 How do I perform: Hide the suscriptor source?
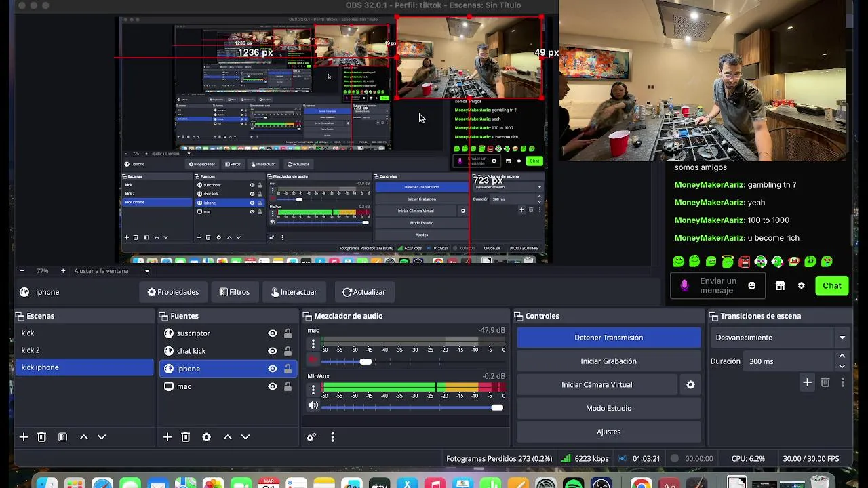pyautogui.click(x=273, y=333)
